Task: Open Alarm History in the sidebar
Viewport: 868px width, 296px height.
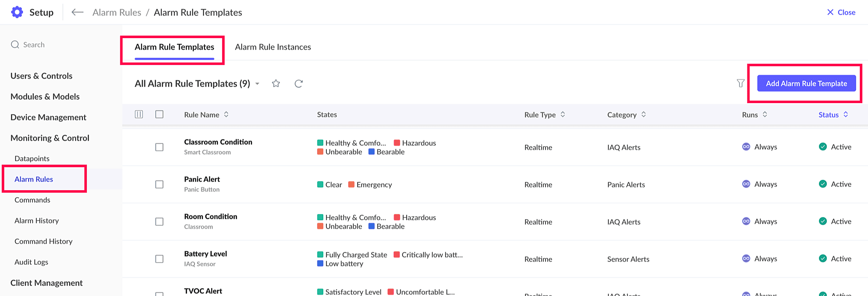Action: click(36, 221)
